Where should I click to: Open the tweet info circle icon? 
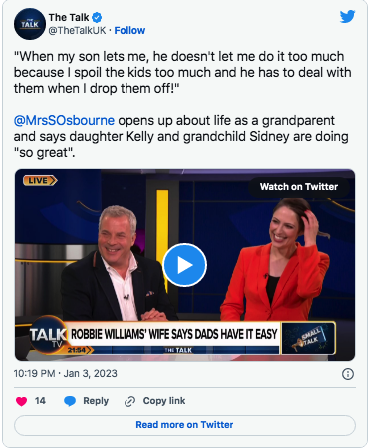[x=348, y=374]
